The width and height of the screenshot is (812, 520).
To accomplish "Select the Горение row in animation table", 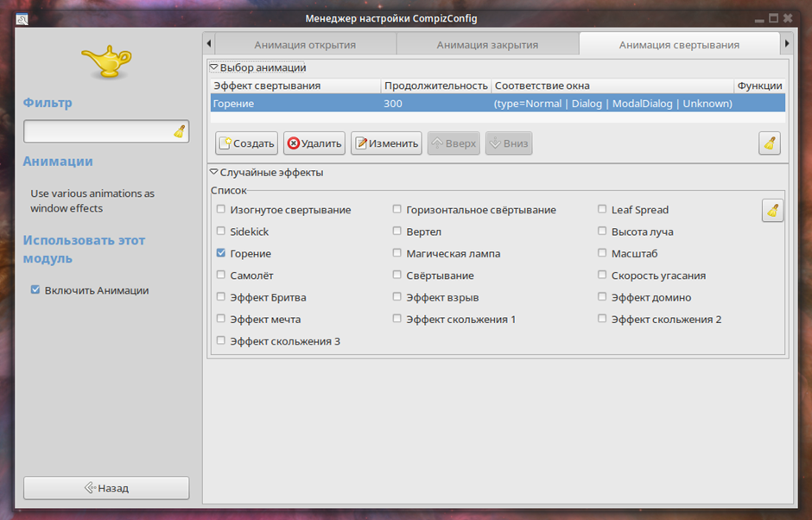I will (x=498, y=104).
